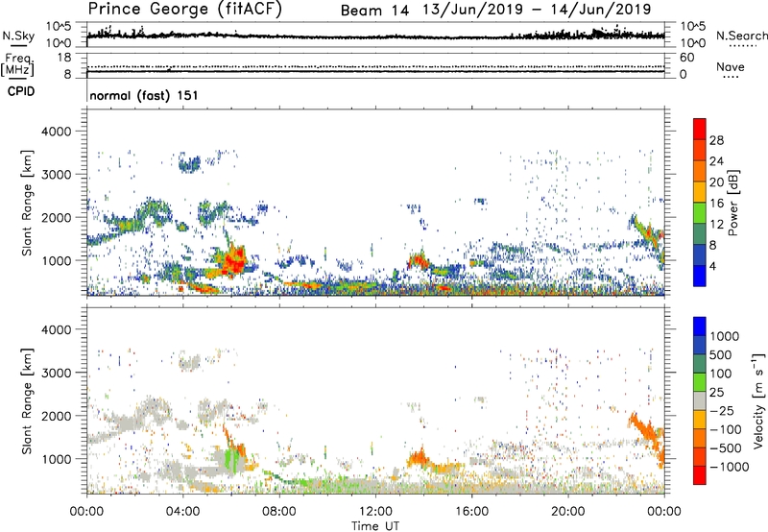Click the power panel 'Slant Range [km]' label

pos(27,203)
